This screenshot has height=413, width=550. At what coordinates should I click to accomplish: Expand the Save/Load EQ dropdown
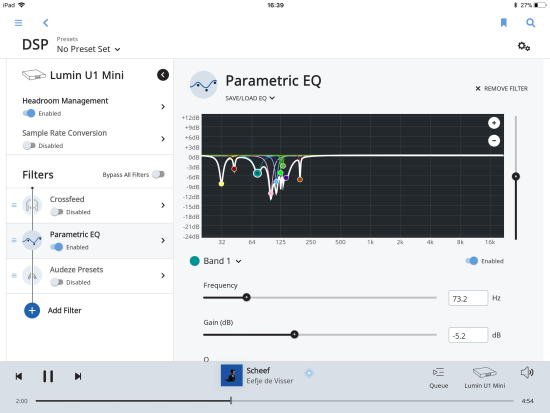pos(250,98)
